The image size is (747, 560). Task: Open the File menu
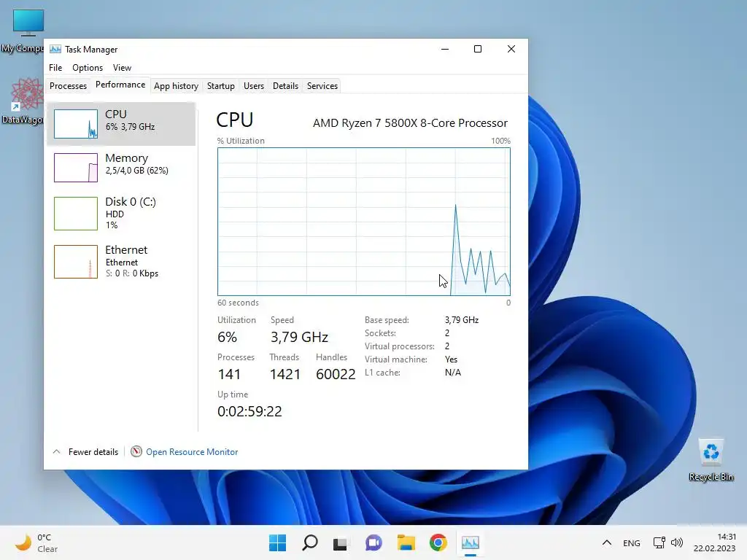pos(55,68)
